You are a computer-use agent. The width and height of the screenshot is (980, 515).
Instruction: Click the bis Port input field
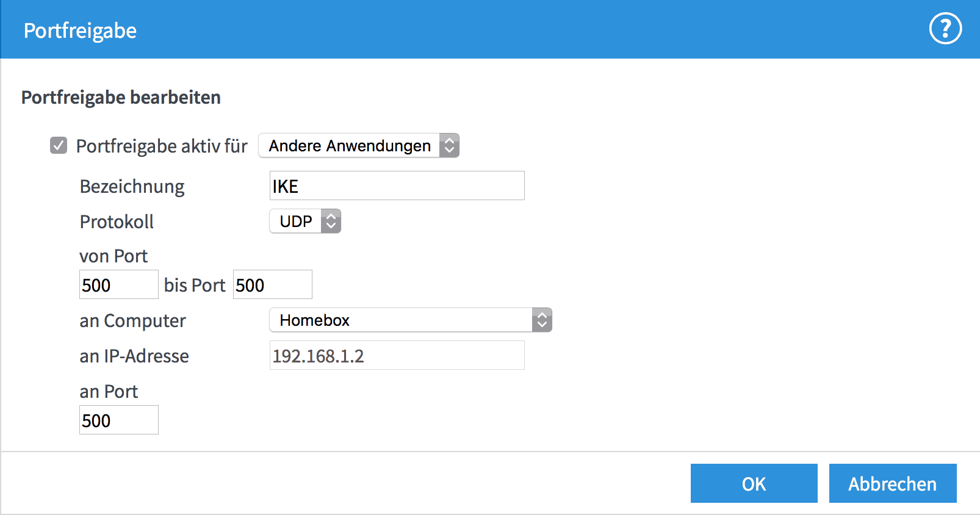[x=273, y=284]
